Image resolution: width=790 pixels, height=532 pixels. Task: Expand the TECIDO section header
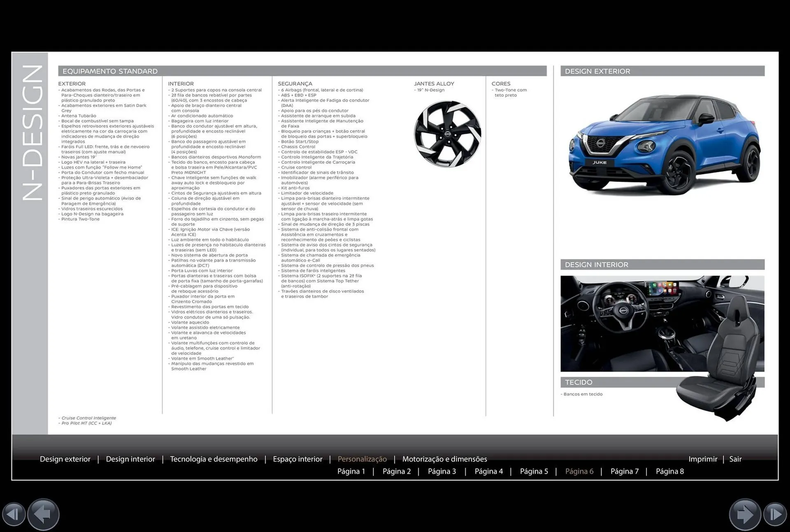(x=579, y=382)
